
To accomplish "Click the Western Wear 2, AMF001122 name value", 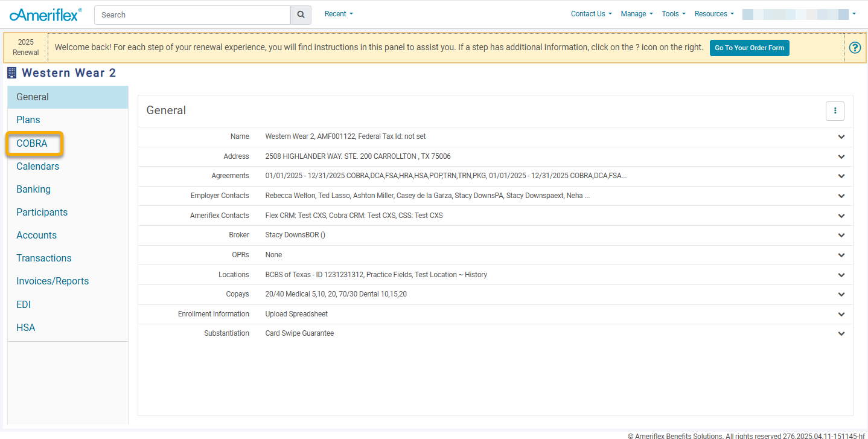I will point(345,136).
